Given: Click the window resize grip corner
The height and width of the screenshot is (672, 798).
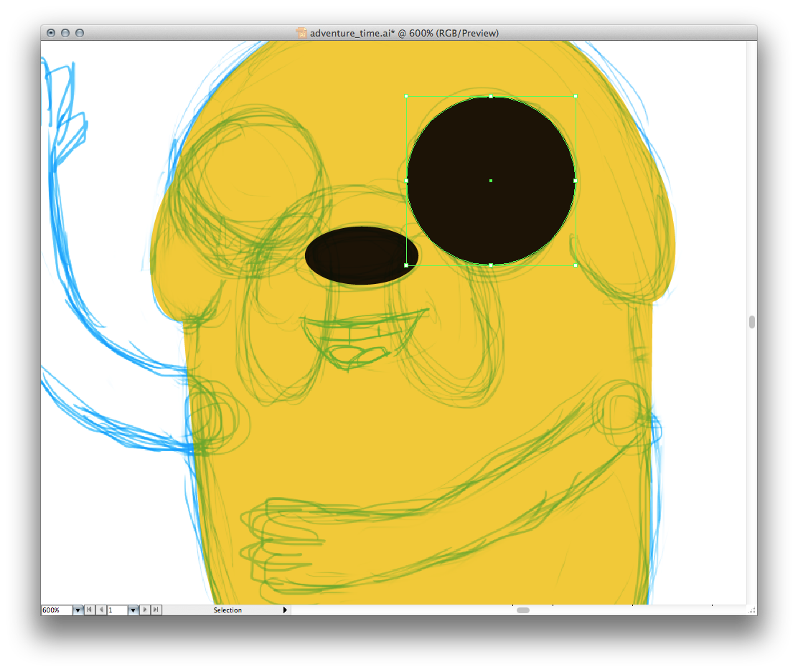Looking at the screenshot, I should click(751, 610).
